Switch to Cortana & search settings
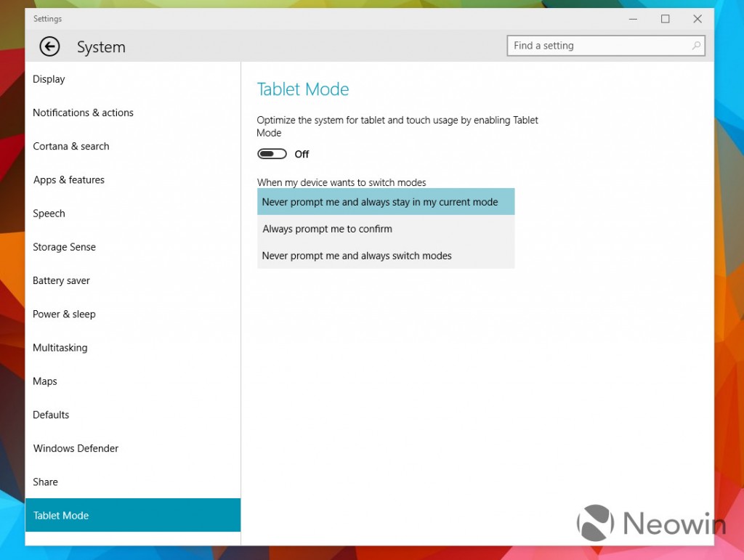744x560 pixels. 70,146
